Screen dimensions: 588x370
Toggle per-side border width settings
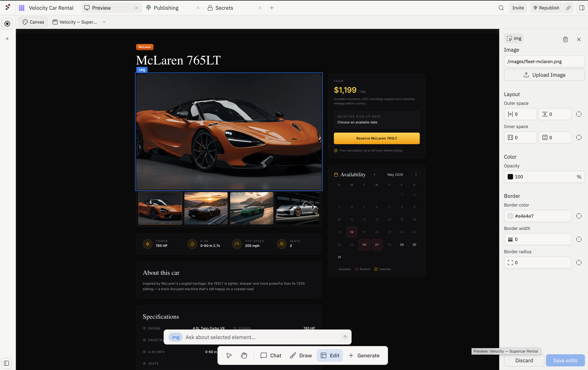tap(579, 239)
